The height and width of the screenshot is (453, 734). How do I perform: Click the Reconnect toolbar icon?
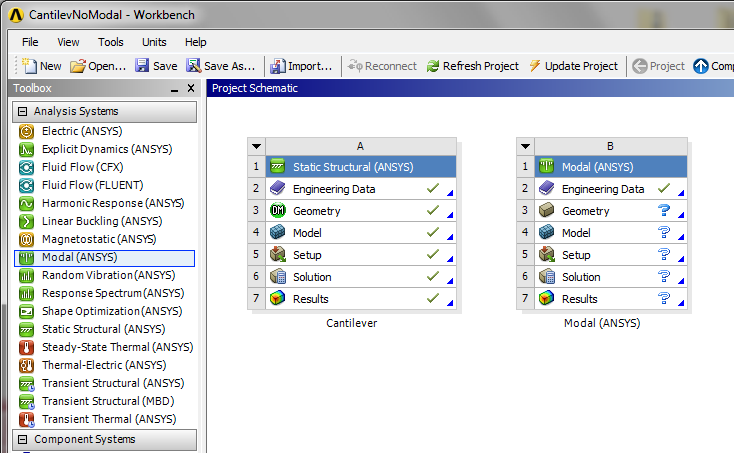click(x=355, y=66)
